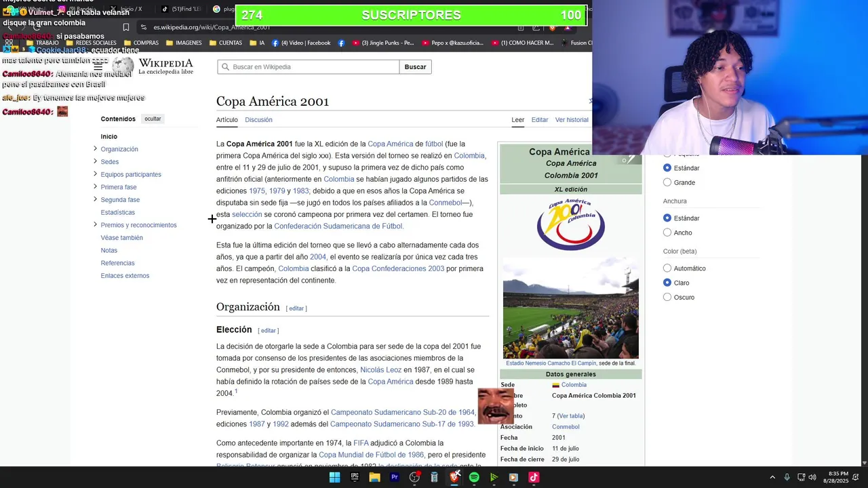Open Spotify from the taskbar

pyautogui.click(x=474, y=477)
